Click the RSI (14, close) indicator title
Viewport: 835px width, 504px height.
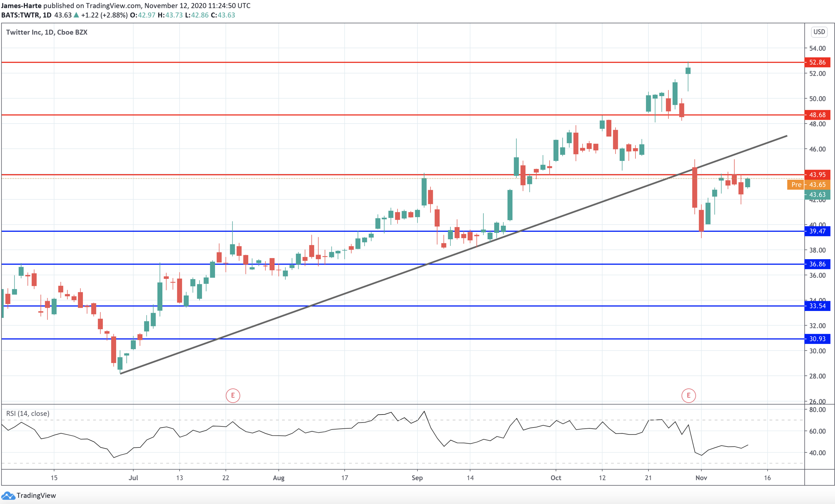(x=28, y=413)
